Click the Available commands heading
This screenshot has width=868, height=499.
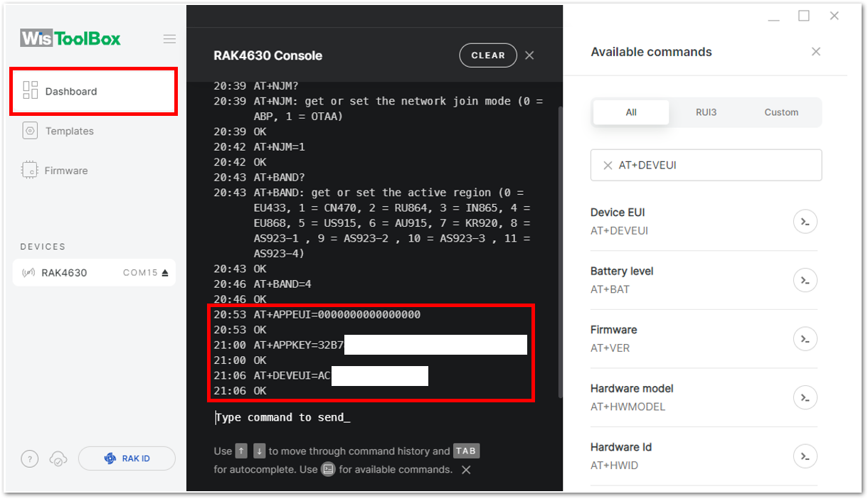point(651,52)
